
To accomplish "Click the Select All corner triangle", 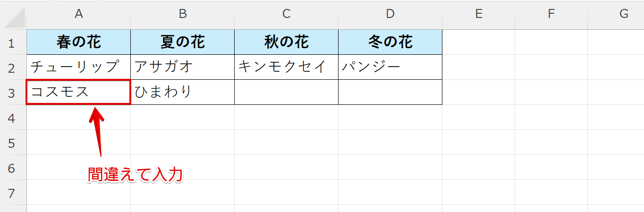I will click(14, 16).
